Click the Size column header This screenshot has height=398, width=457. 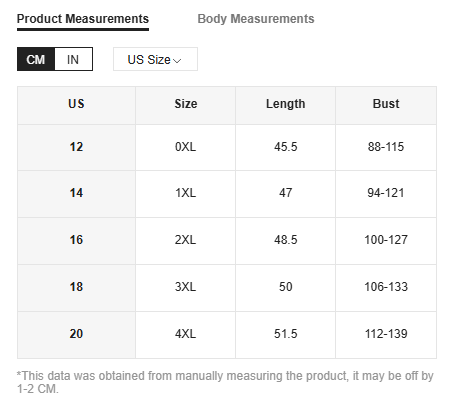tap(186, 104)
